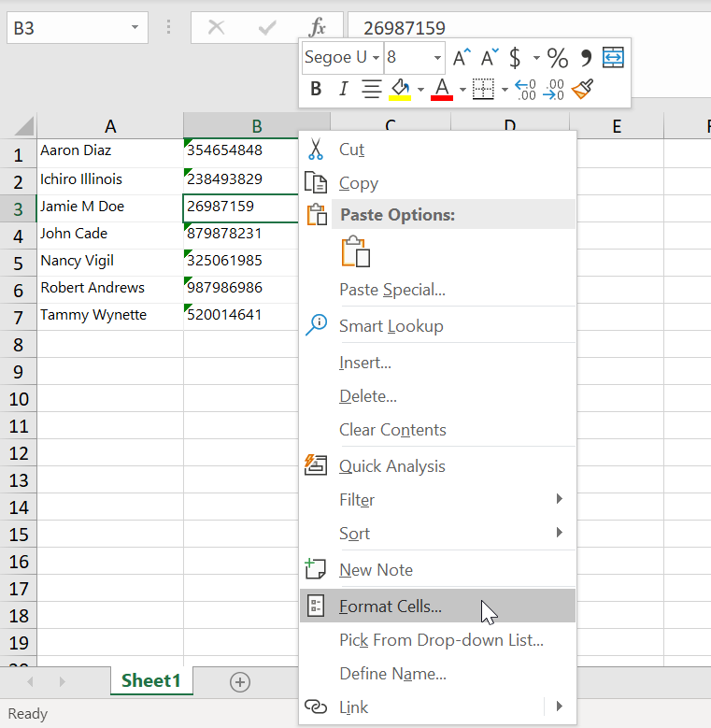Screen dimensions: 711x728
Task: Click the Bold button in mini toolbar
Action: pyautogui.click(x=316, y=90)
